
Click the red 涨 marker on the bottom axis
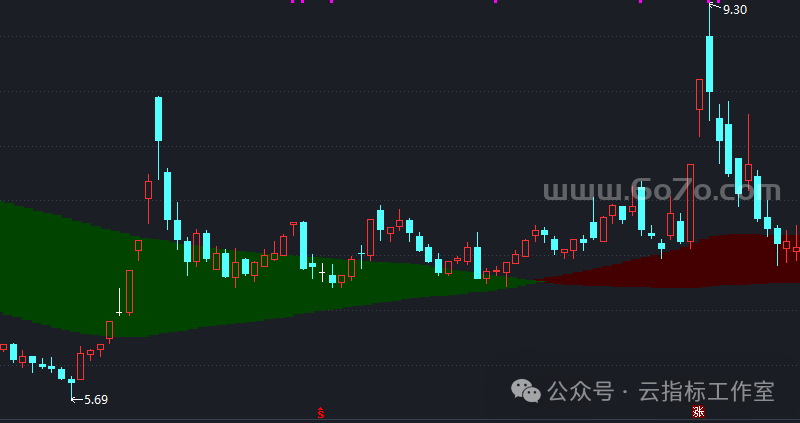(x=698, y=411)
